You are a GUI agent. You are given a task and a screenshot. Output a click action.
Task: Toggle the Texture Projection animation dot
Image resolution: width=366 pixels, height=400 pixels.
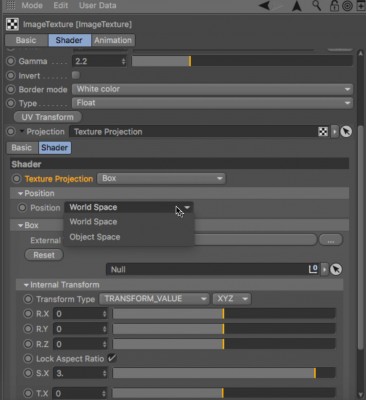click(x=16, y=179)
